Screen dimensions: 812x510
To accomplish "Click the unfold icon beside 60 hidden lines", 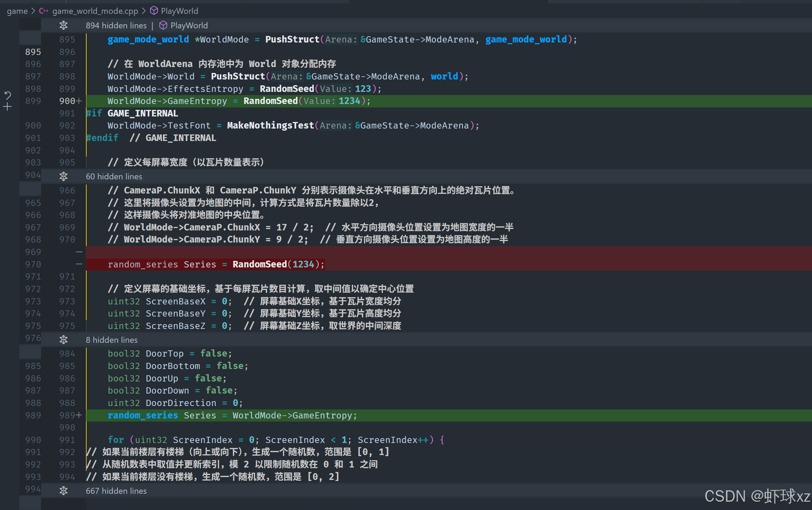I will (64, 177).
